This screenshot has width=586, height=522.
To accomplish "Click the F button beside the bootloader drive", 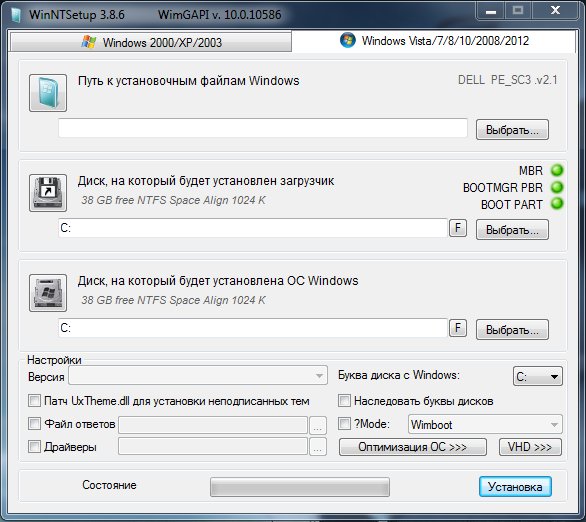I will point(458,228).
